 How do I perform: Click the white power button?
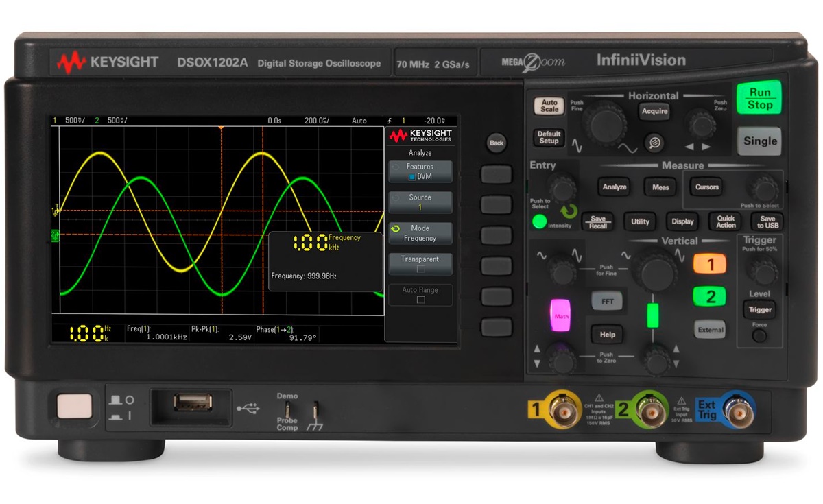click(75, 406)
